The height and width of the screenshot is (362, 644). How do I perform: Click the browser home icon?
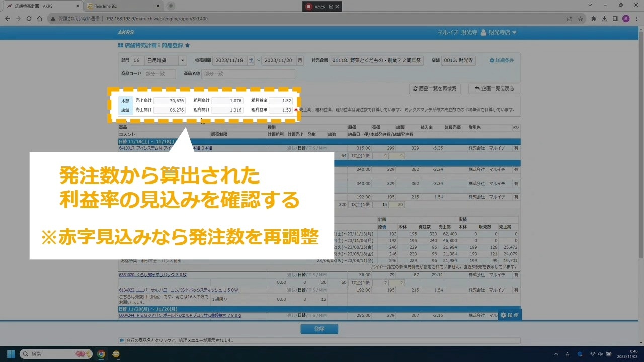pyautogui.click(x=40, y=19)
